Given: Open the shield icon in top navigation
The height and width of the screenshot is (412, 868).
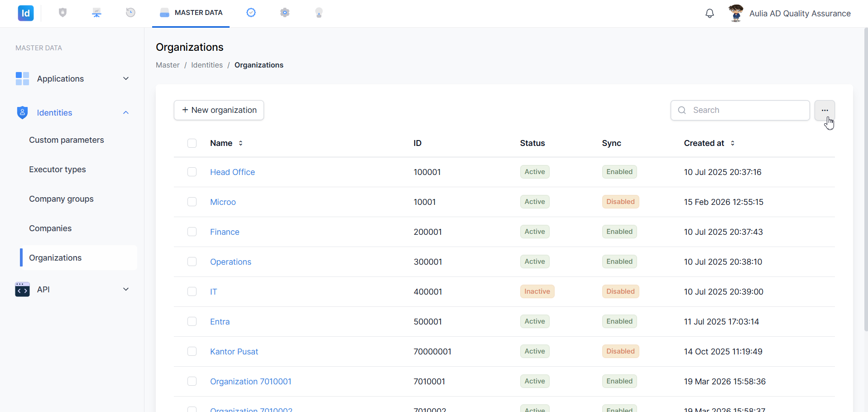Looking at the screenshot, I should click(x=63, y=13).
